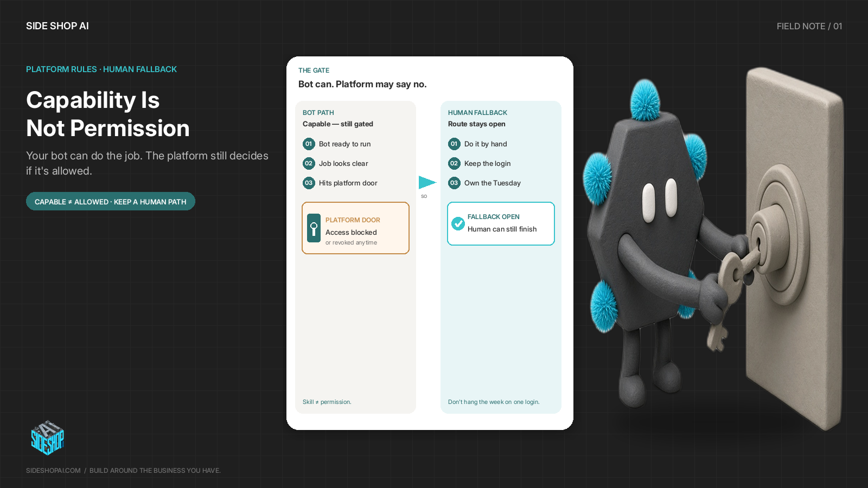
Task: Click the 'BOT PATH' column label
Action: (318, 113)
